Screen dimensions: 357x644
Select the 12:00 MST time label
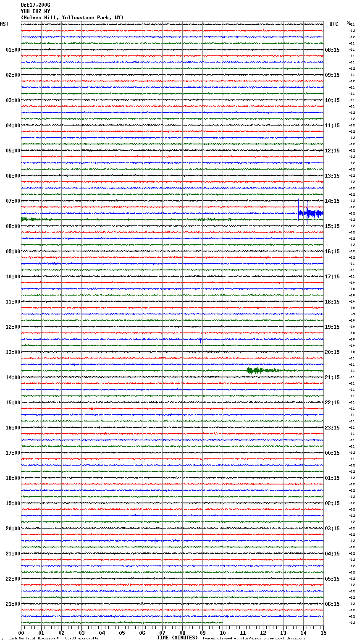click(x=13, y=327)
